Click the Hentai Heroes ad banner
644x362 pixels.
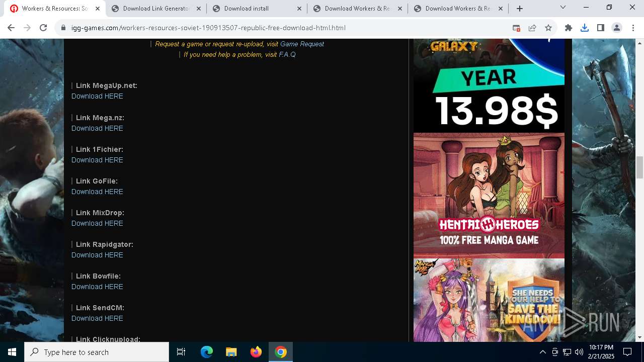(x=489, y=196)
